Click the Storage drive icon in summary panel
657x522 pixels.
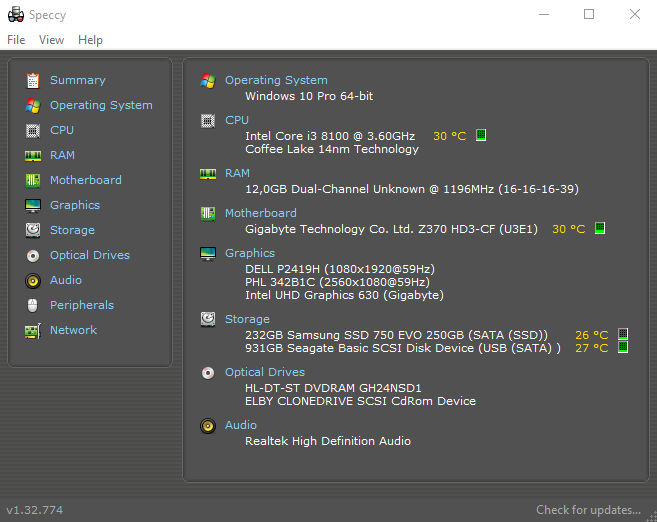point(208,319)
